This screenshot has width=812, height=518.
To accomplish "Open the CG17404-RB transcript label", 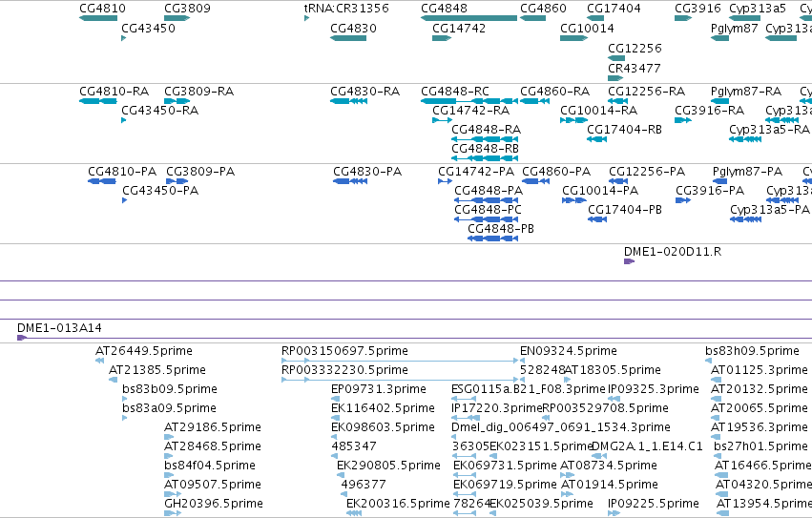I will pos(625,130).
